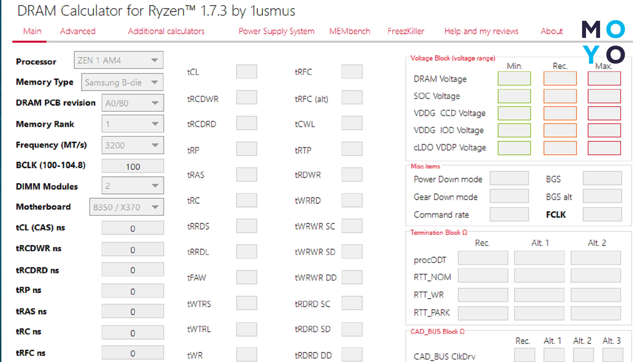Image resolution: width=644 pixels, height=362 pixels.
Task: Expand the Frequency (MT/s) dropdown
Action: tap(133, 145)
